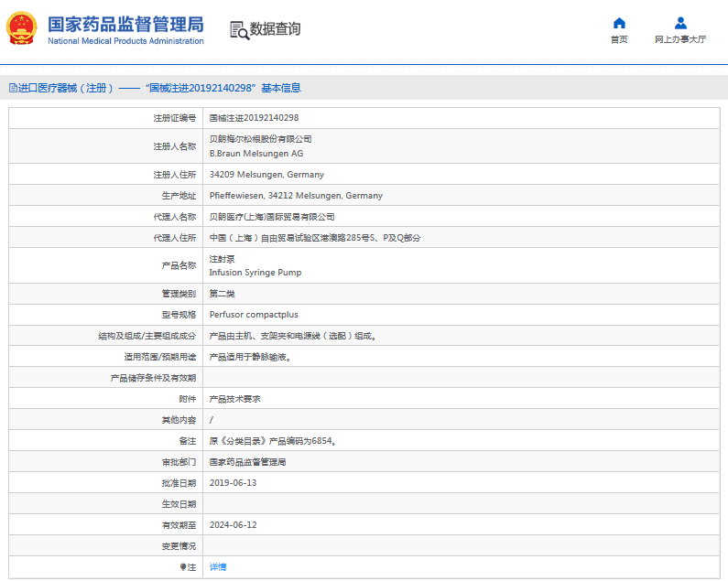Screen dimensions: 728x581
Task: Open the 数据查询 search icon
Action: click(x=240, y=30)
